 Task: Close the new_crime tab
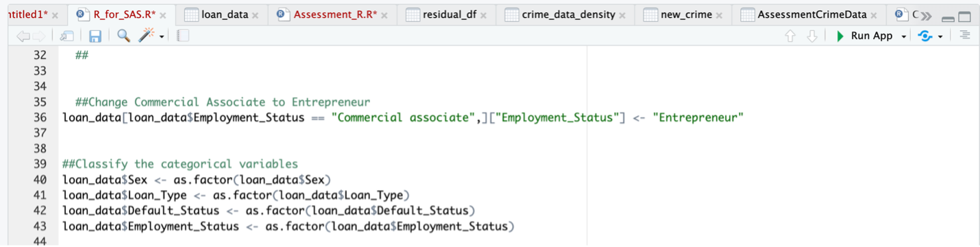(719, 15)
